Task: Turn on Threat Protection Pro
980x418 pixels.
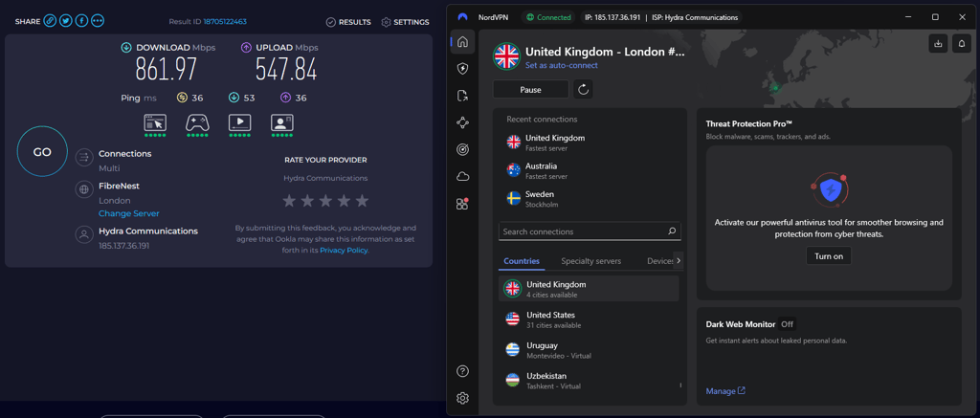Action: [829, 255]
